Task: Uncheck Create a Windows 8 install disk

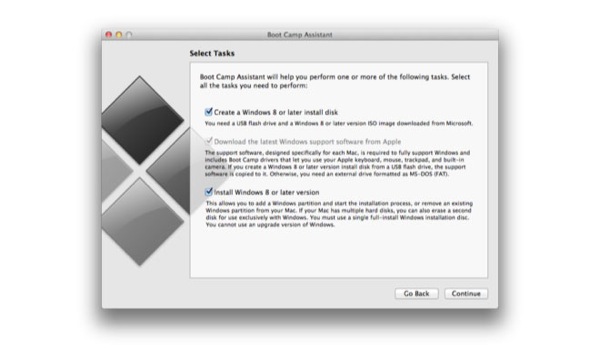Action: coord(209,112)
